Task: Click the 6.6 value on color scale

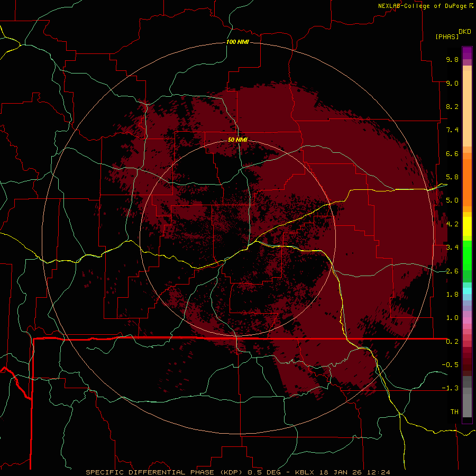Action: (452, 153)
